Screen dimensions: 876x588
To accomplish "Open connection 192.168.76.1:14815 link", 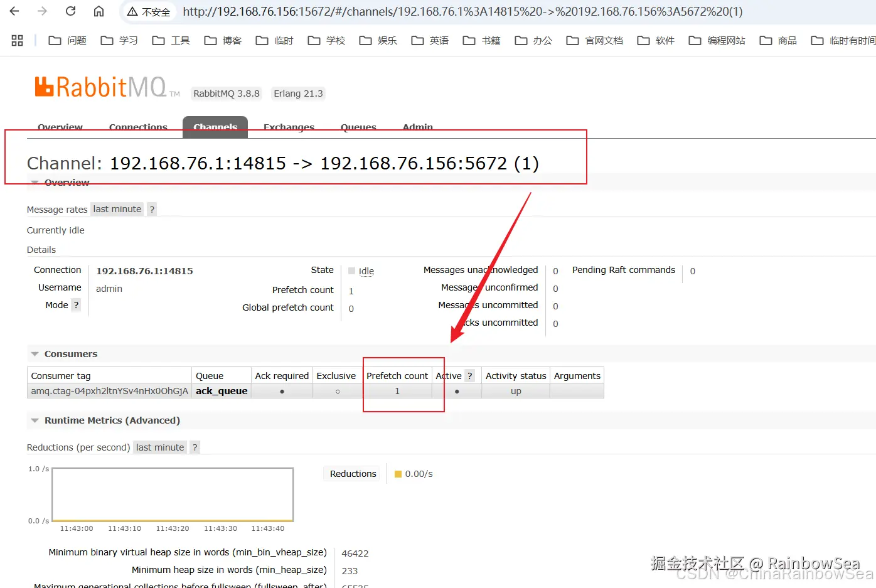I will point(144,271).
